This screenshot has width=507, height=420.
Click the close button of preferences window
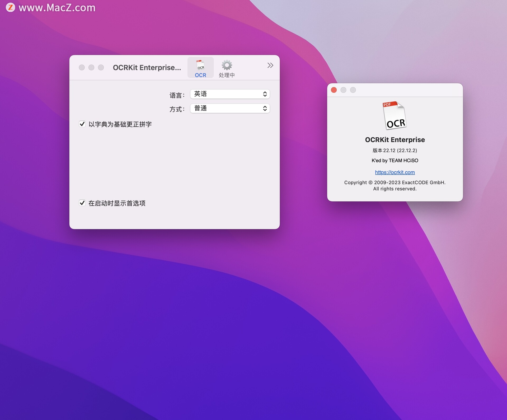(82, 67)
